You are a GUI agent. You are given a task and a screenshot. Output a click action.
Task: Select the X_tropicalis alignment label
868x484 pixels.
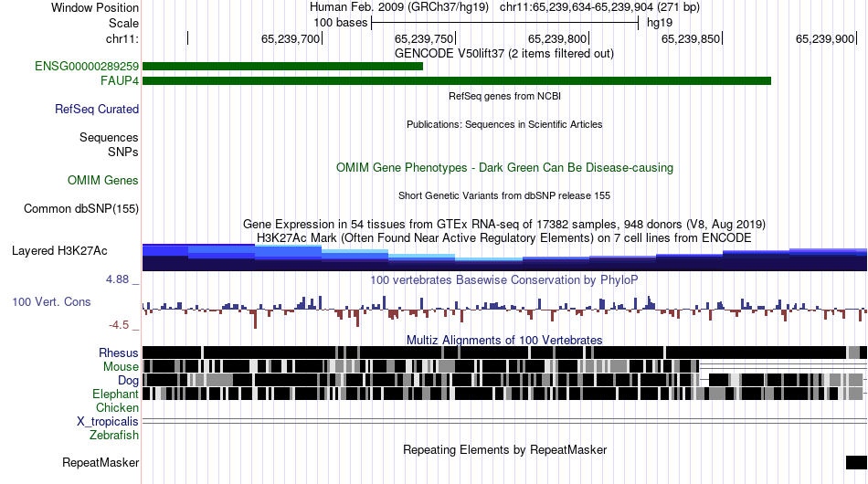point(108,422)
